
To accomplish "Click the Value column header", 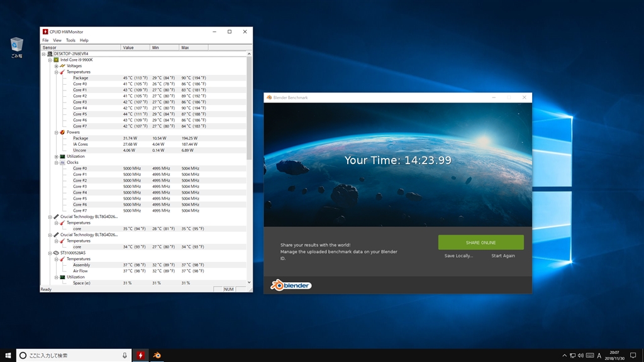I will [x=135, y=48].
